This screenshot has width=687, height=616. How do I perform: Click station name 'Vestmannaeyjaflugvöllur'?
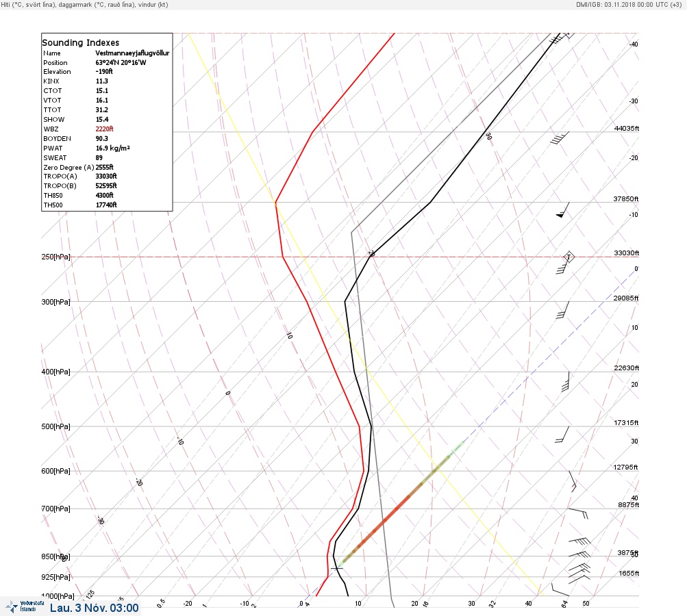click(x=132, y=53)
